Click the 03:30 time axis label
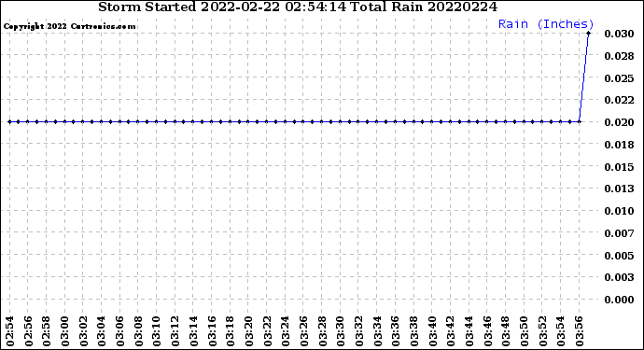 tap(341, 331)
